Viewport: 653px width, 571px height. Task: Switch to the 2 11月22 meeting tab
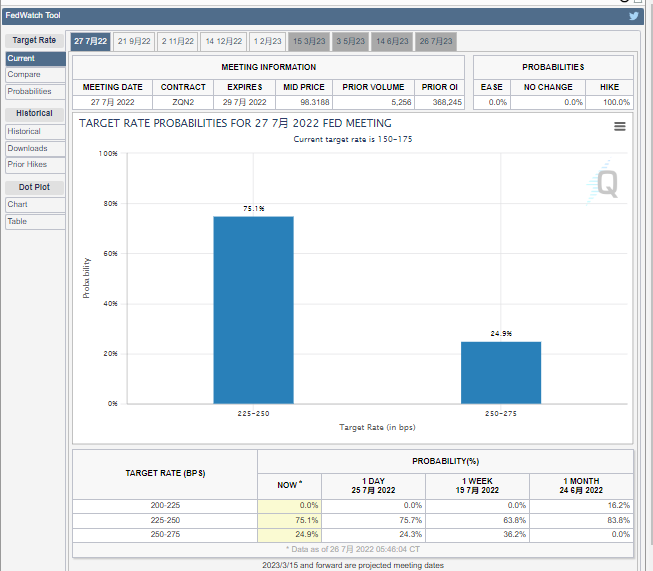(178, 41)
